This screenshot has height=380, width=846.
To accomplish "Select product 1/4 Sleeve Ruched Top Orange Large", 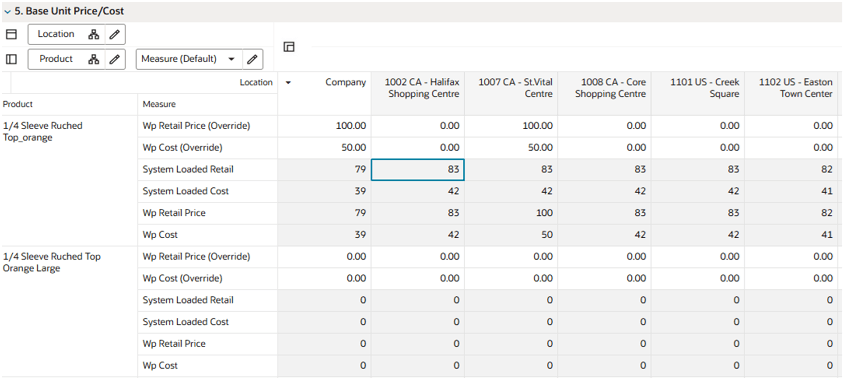I will tap(51, 262).
